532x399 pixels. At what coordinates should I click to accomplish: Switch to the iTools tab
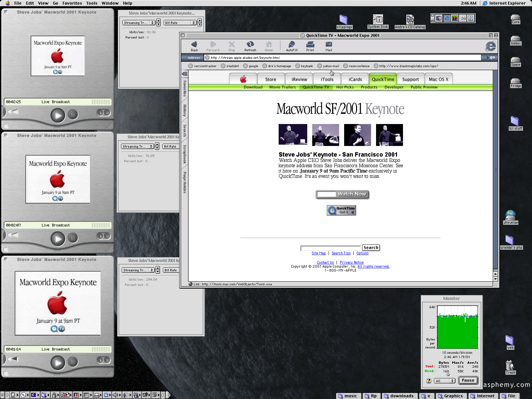327,79
